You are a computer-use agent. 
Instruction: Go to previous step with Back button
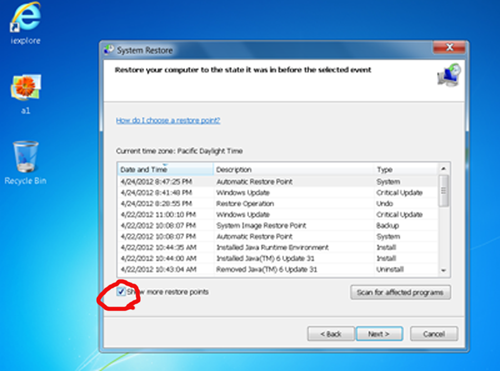pyautogui.click(x=331, y=334)
